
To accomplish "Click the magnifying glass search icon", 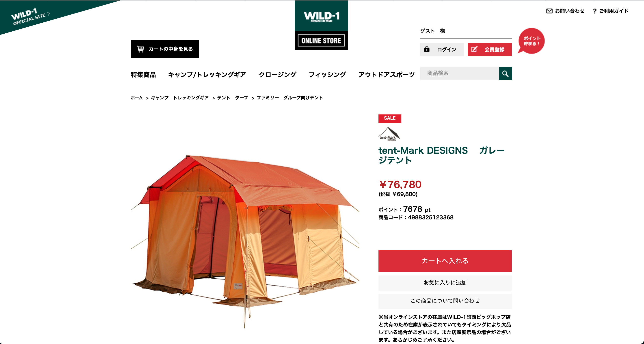I will (505, 73).
